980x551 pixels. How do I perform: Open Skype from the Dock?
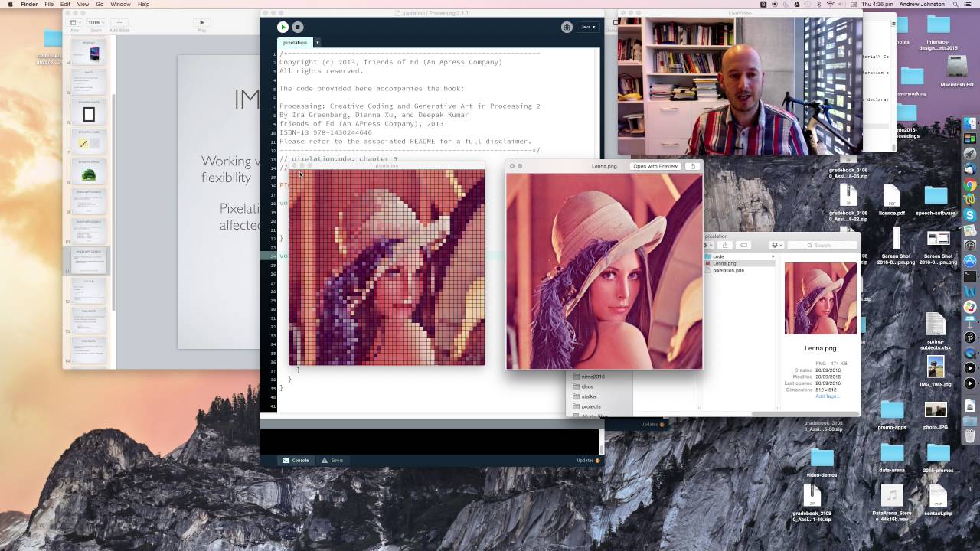(x=970, y=216)
